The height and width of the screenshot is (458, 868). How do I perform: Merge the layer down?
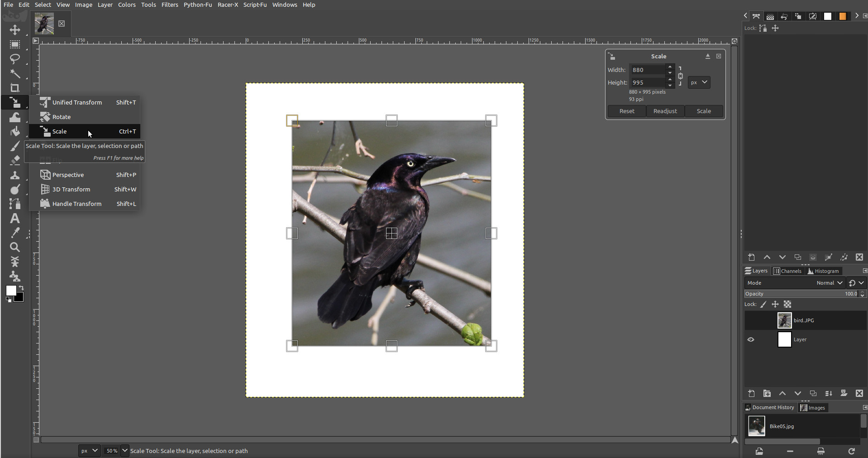coord(828,393)
